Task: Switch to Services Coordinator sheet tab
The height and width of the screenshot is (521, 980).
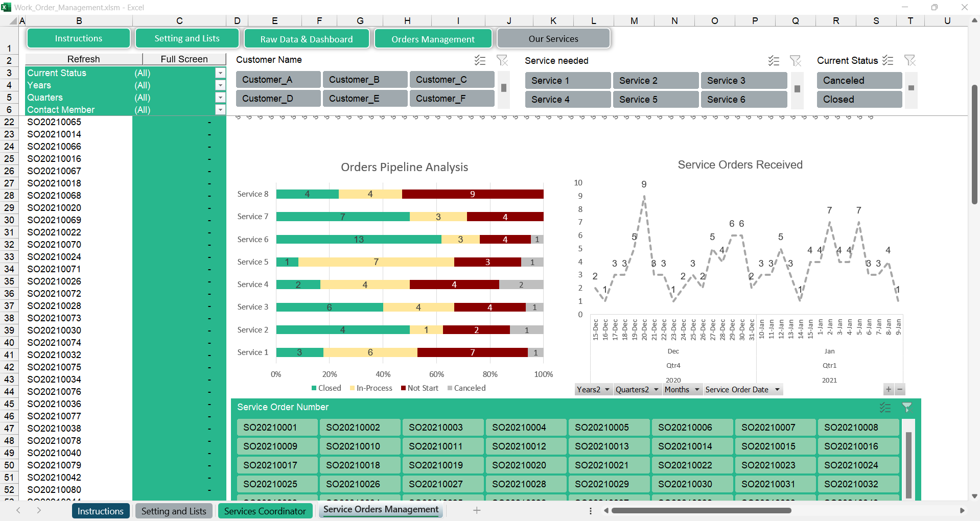Action: point(265,511)
